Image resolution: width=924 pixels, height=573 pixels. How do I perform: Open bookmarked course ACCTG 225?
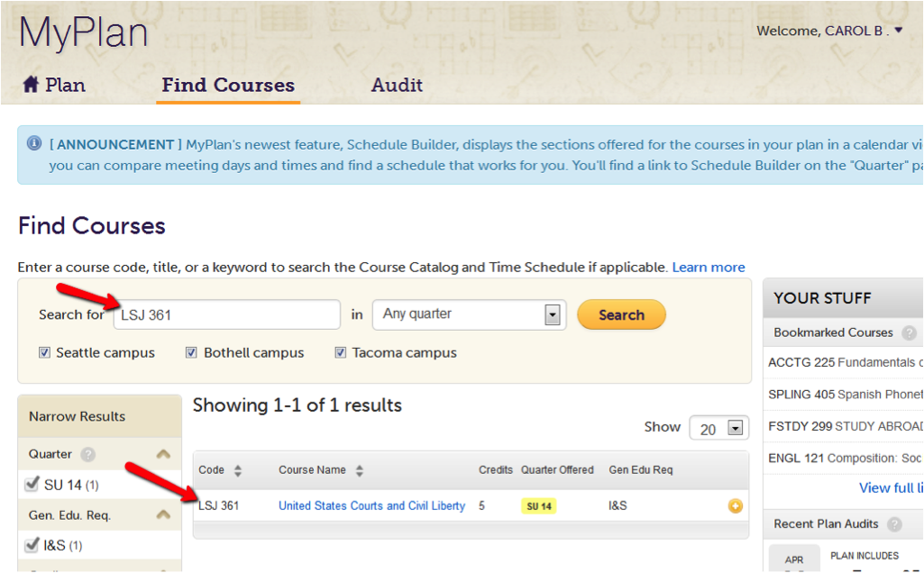pos(846,363)
